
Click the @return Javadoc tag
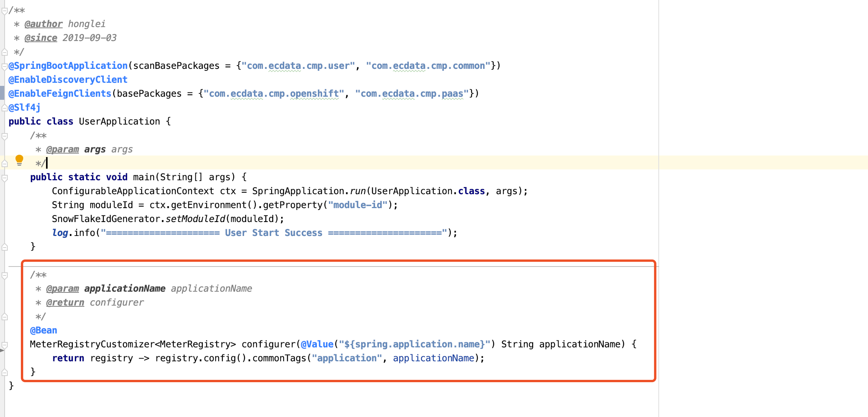65,302
